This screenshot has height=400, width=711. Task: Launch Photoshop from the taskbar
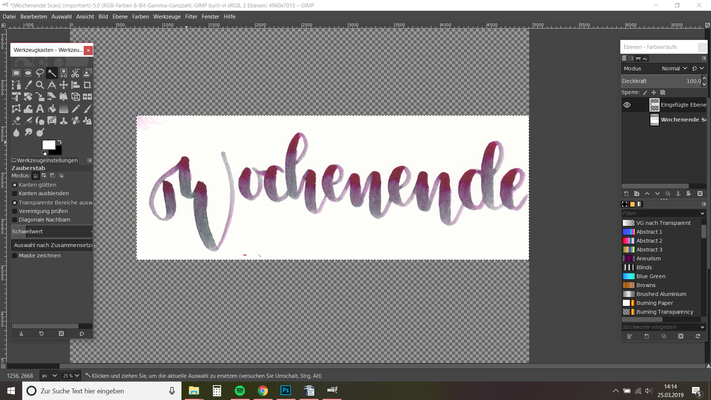(x=286, y=391)
